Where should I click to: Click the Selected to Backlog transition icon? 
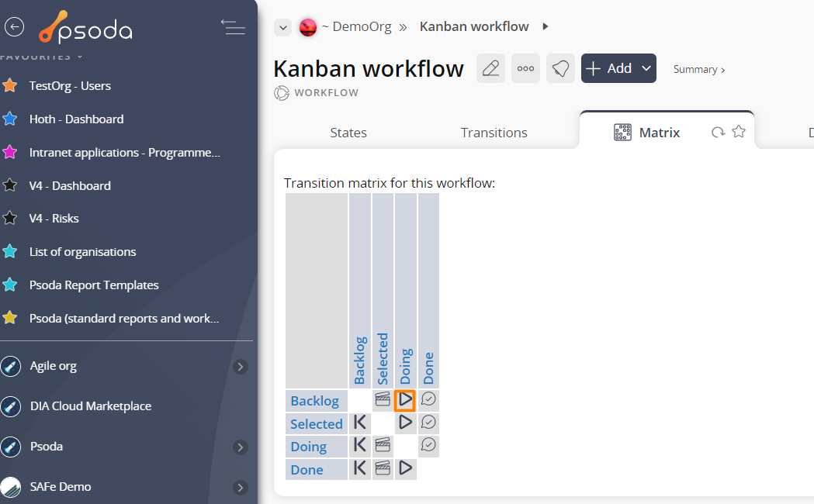coord(360,423)
